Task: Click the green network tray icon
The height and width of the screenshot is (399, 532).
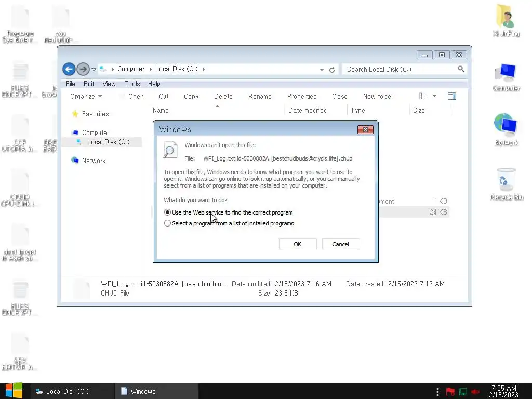Action: pos(463,392)
